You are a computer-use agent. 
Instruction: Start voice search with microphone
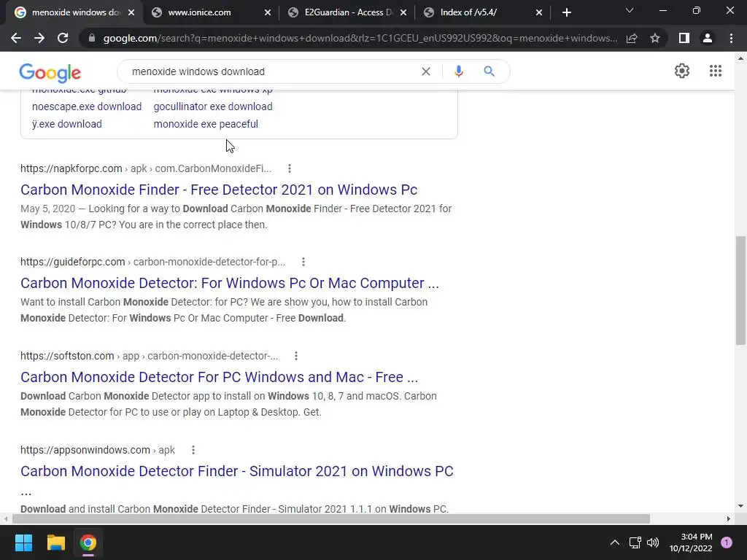coord(458,71)
